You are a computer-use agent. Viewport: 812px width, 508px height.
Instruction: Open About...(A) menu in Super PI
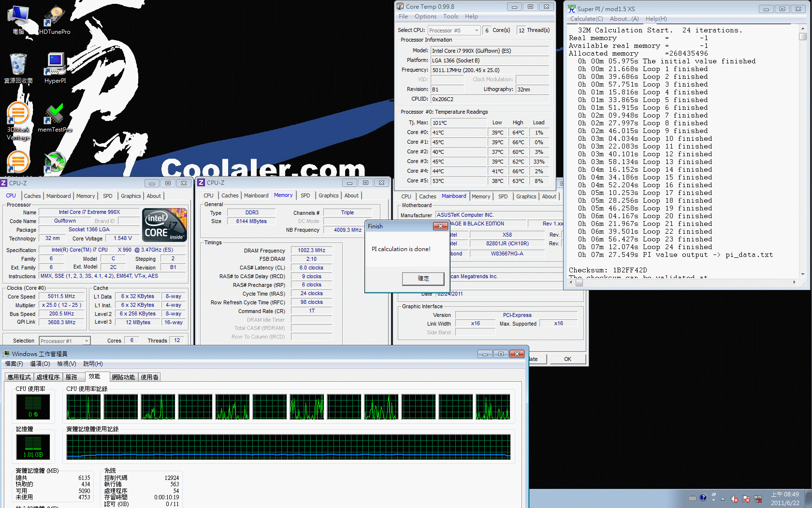coord(624,19)
